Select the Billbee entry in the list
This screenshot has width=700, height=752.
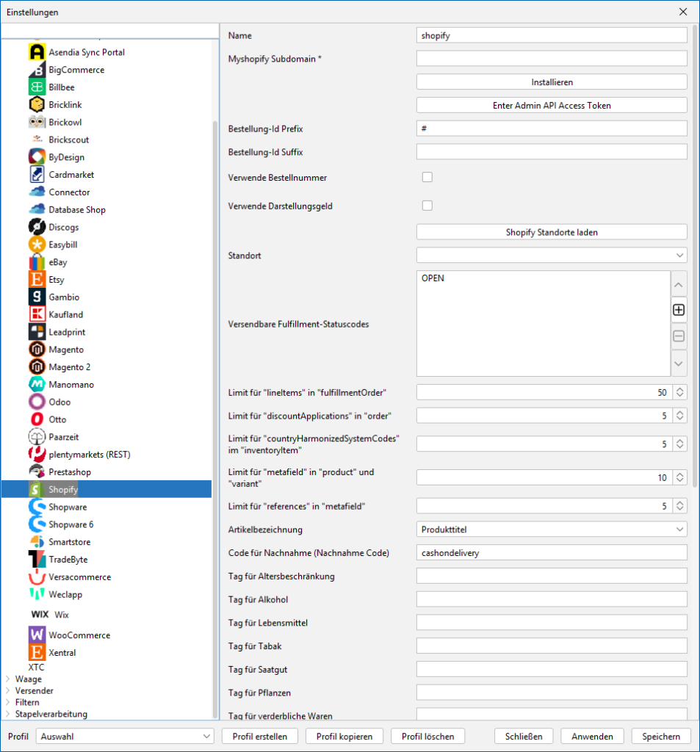coord(62,87)
